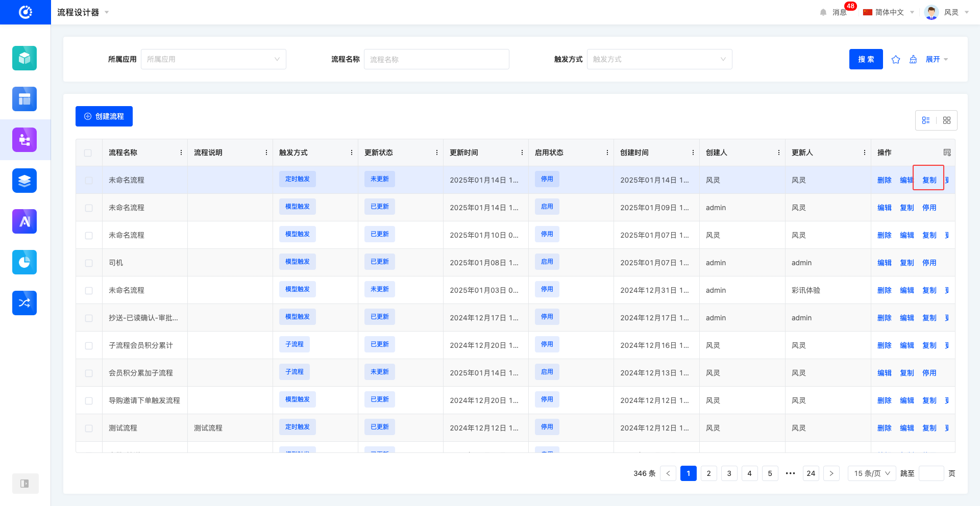This screenshot has width=980, height=506.
Task: Click the star favorite icon beside search button
Action: [896, 59]
